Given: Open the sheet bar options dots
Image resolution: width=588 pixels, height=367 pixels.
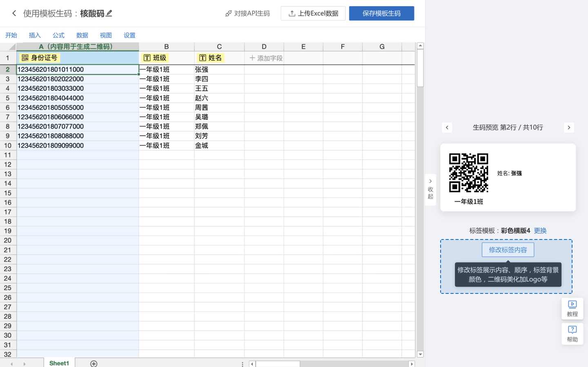Looking at the screenshot, I should coord(243,364).
